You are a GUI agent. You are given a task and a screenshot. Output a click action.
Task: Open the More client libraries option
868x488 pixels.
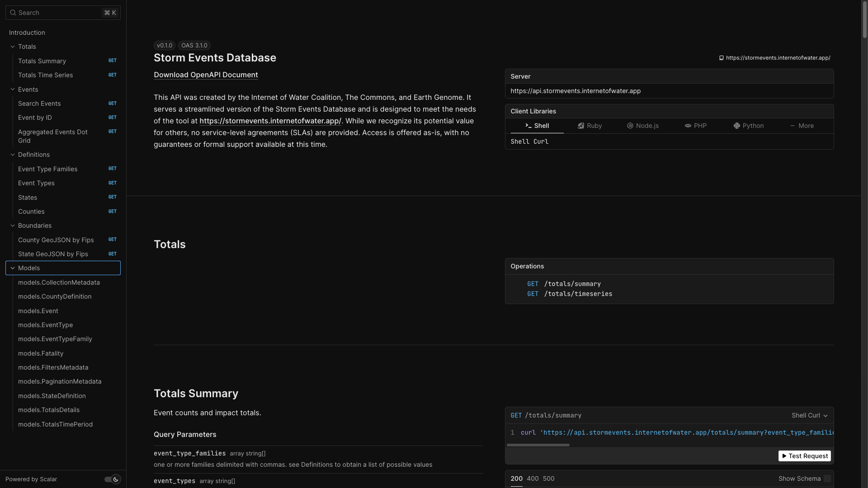[x=802, y=126]
